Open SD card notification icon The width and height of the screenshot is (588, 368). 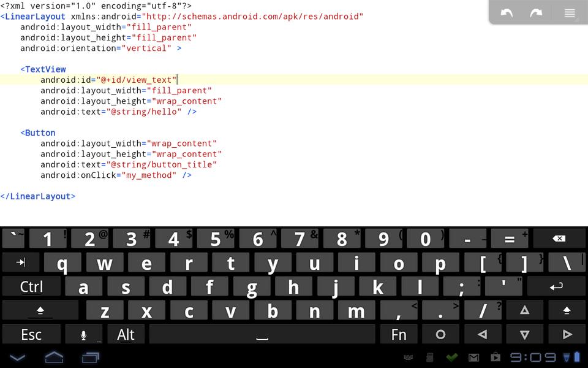[x=430, y=357]
